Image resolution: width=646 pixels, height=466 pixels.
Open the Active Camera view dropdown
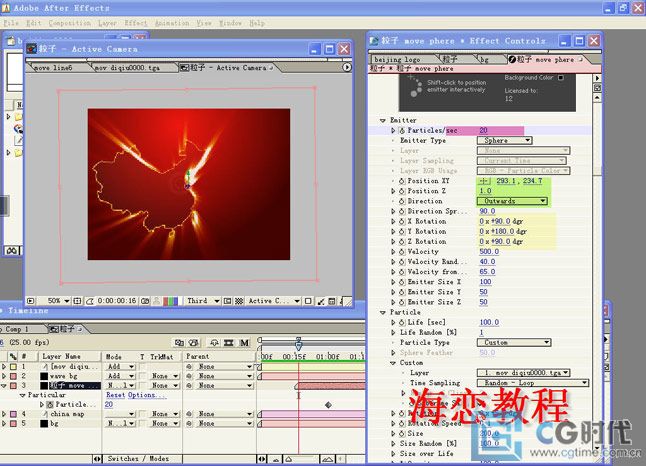(x=274, y=301)
